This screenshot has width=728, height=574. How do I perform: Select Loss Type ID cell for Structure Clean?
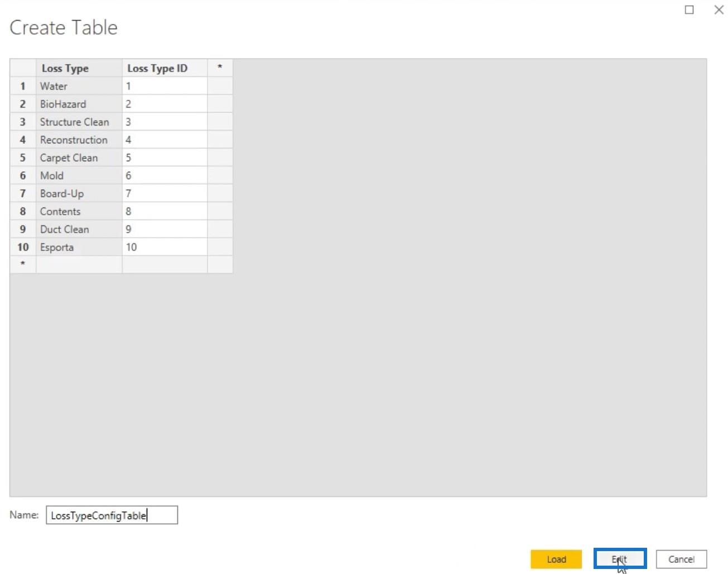(165, 122)
